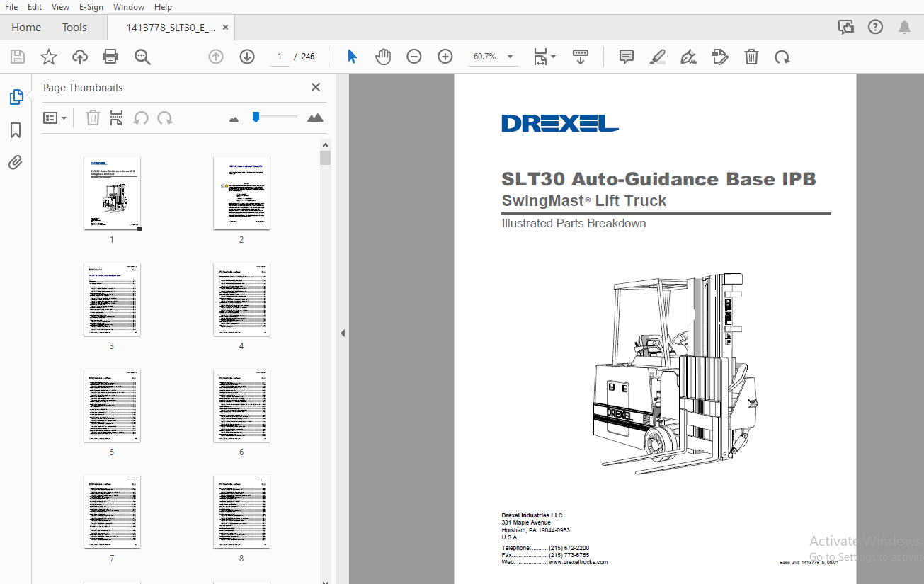Go to previous page arrow
This screenshot has height=584, width=924.
point(216,57)
